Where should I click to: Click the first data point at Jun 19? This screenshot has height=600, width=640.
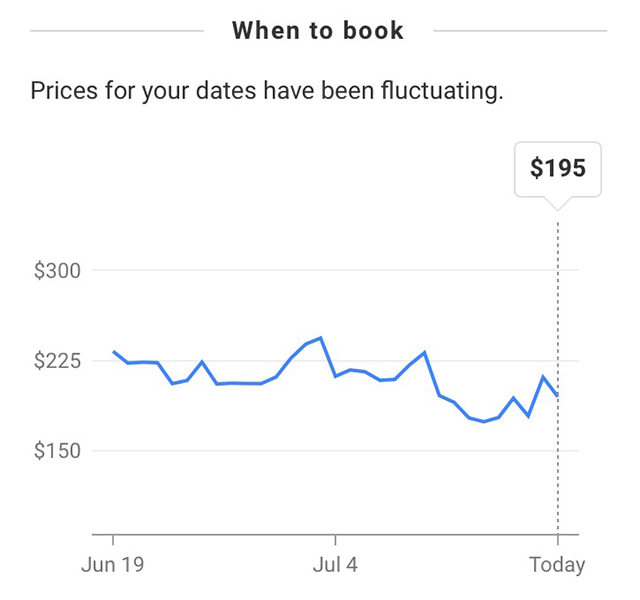pyautogui.click(x=114, y=351)
